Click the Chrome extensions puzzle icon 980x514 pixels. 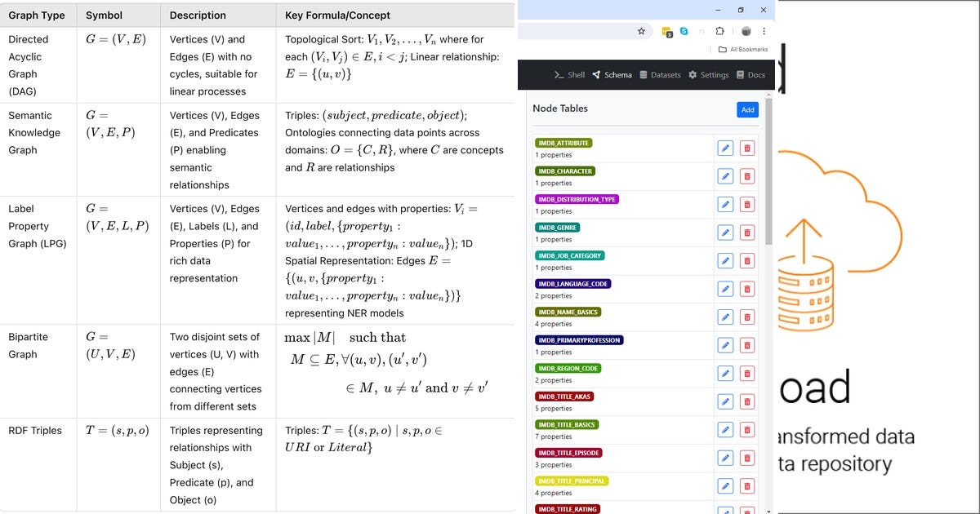[719, 30]
